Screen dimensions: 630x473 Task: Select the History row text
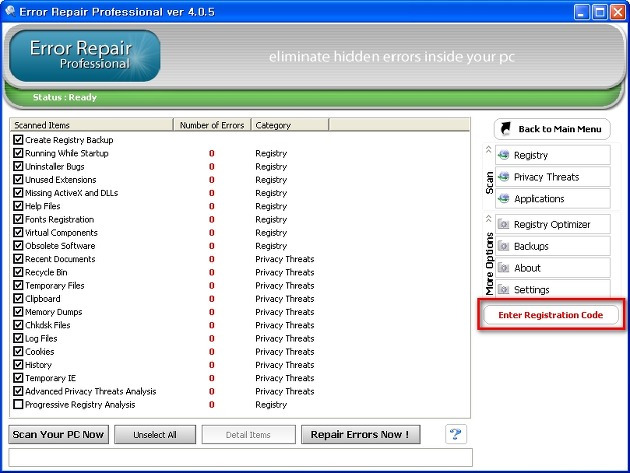[x=39, y=365]
